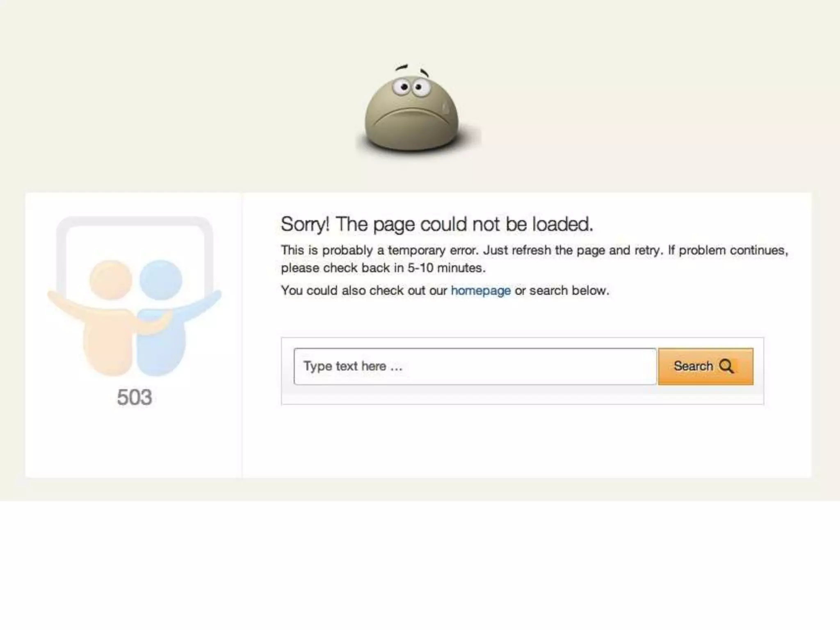Click the mascot's frowning mouth

pyautogui.click(x=411, y=118)
